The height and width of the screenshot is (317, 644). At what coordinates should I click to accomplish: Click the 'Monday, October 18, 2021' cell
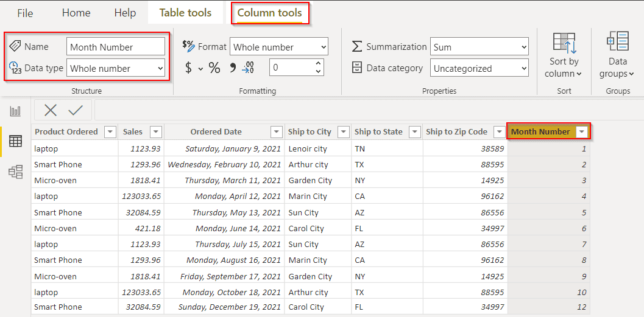(x=224, y=293)
